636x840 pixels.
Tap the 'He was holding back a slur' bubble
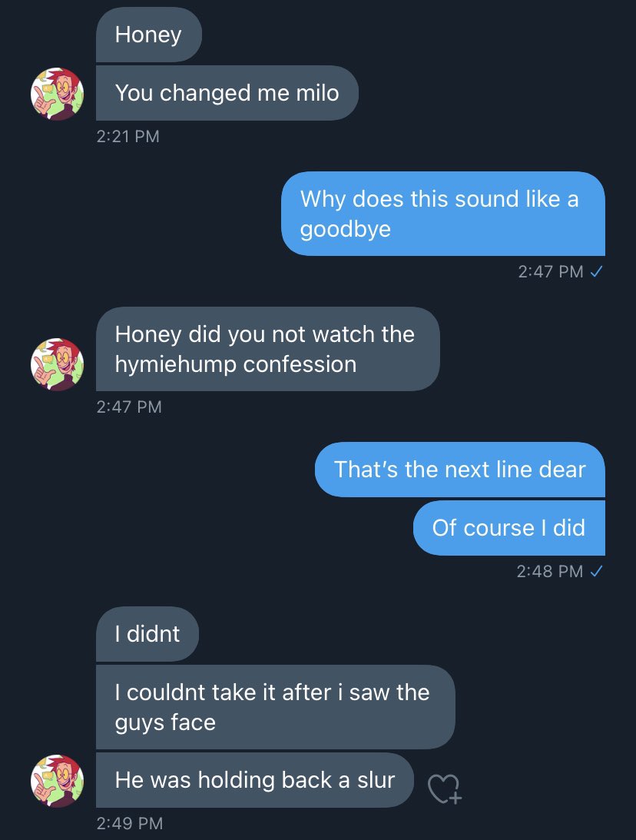click(x=255, y=780)
